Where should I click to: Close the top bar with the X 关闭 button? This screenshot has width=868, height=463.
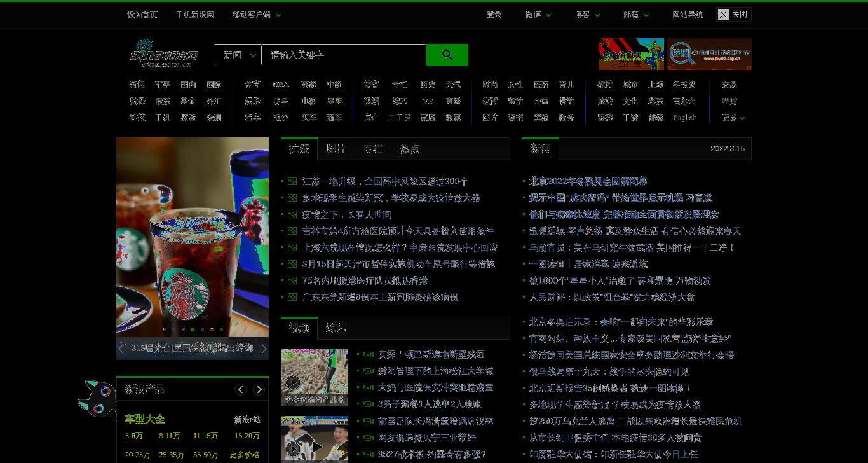click(x=733, y=14)
